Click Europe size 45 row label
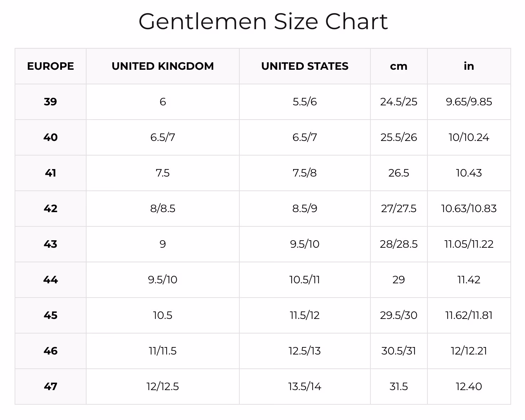Screen dimensions: 525x420 (x=51, y=315)
